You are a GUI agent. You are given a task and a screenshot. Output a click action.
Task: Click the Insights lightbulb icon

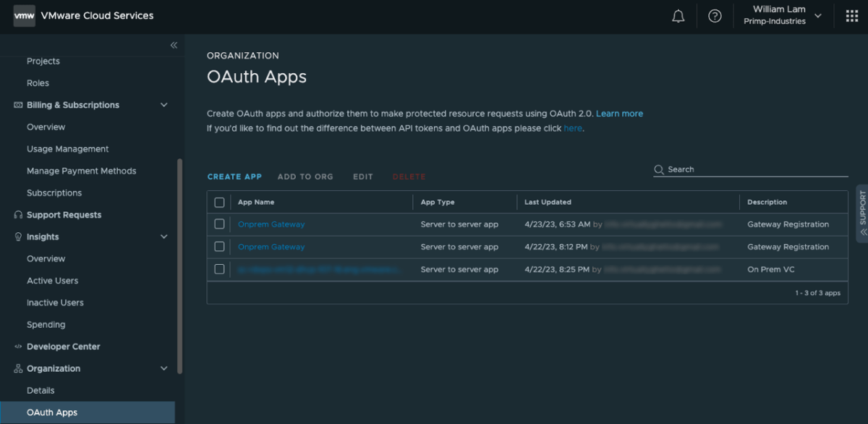(19, 237)
